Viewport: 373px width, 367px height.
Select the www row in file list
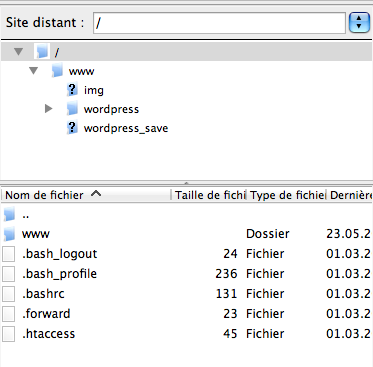(x=187, y=234)
